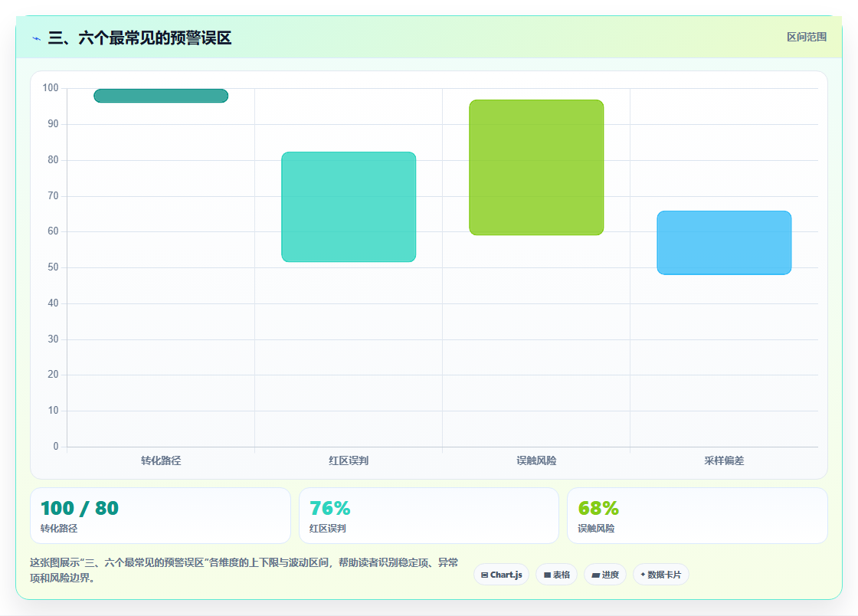
Task: Click the green 误触风险 range bar
Action: pyautogui.click(x=536, y=167)
